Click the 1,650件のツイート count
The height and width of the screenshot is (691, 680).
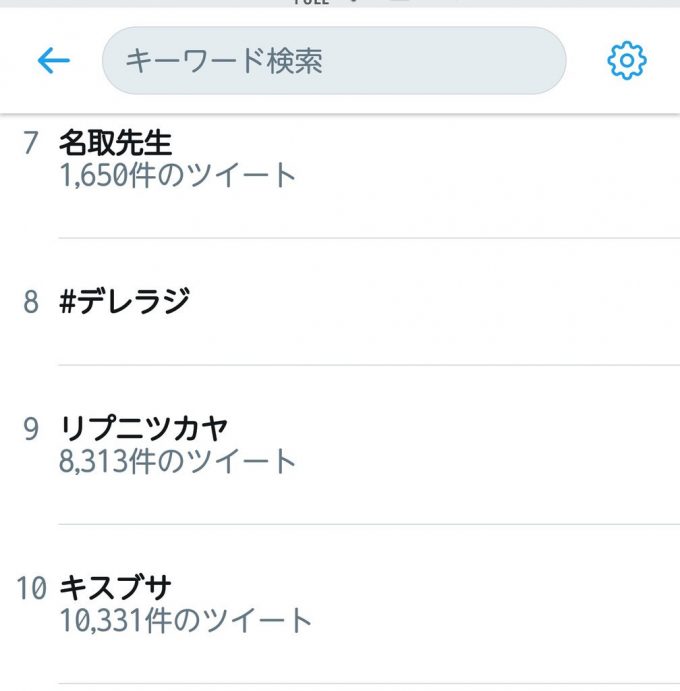coord(177,175)
